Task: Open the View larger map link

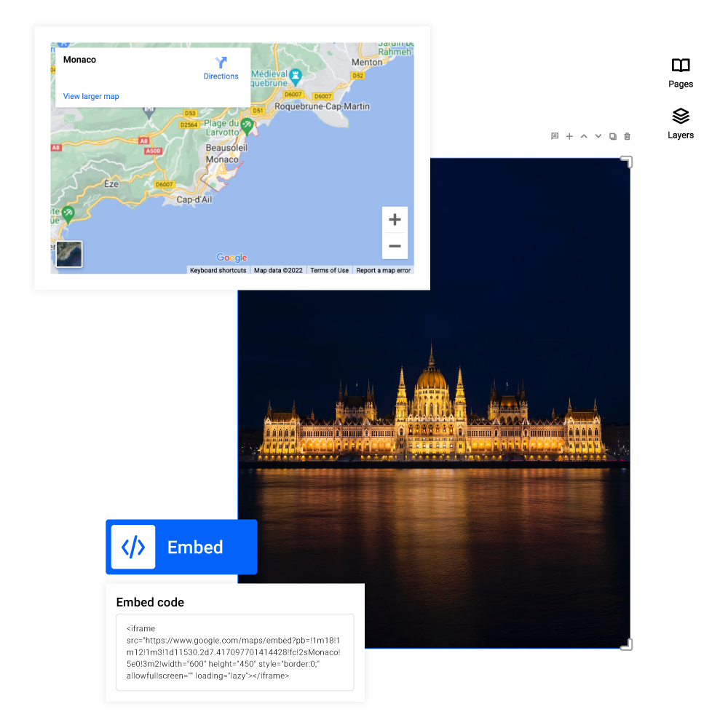Action: click(x=90, y=96)
